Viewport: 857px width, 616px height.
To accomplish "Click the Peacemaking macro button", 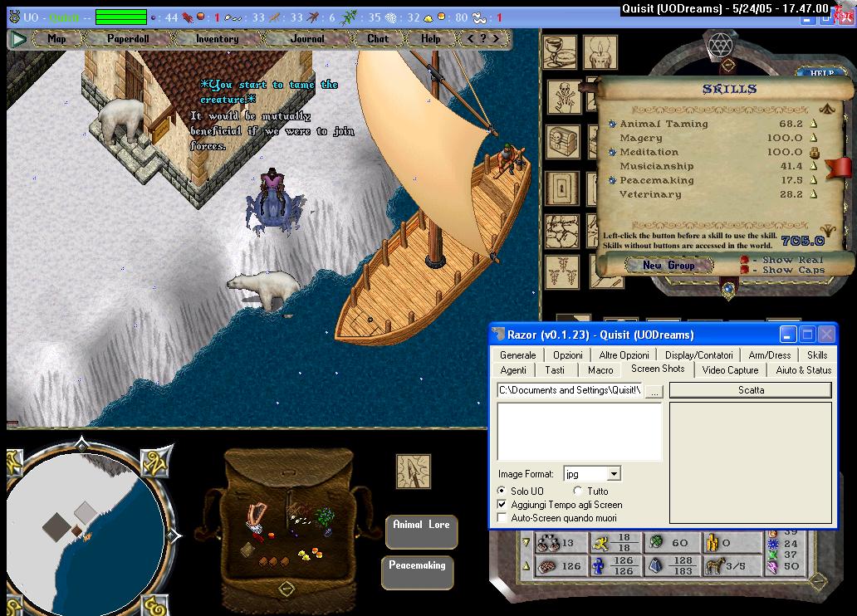I will coord(417,573).
